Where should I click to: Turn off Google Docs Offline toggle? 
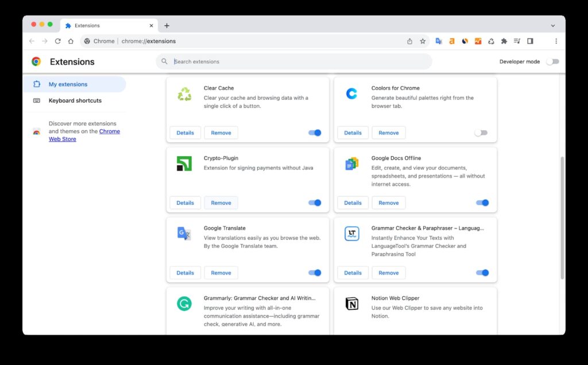(x=482, y=203)
